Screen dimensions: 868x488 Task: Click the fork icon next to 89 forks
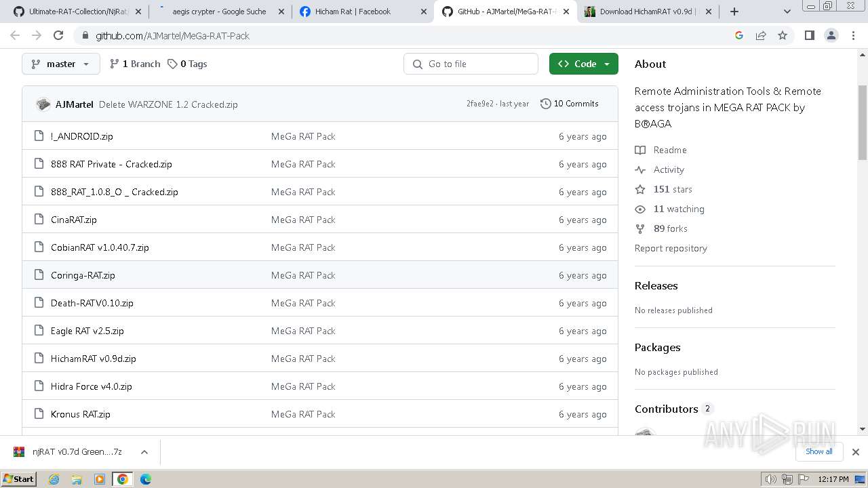tap(640, 228)
